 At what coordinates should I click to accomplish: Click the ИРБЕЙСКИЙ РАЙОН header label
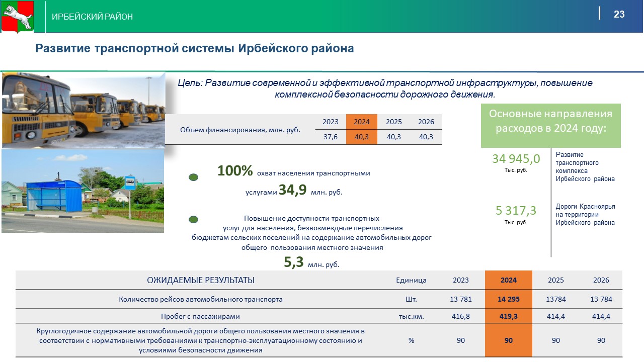[92, 17]
